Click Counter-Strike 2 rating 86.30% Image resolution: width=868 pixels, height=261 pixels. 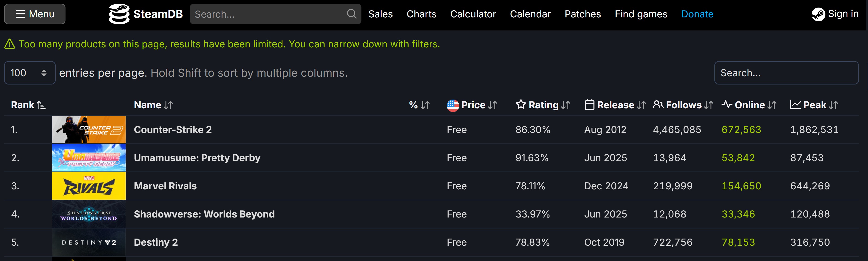coord(533,130)
